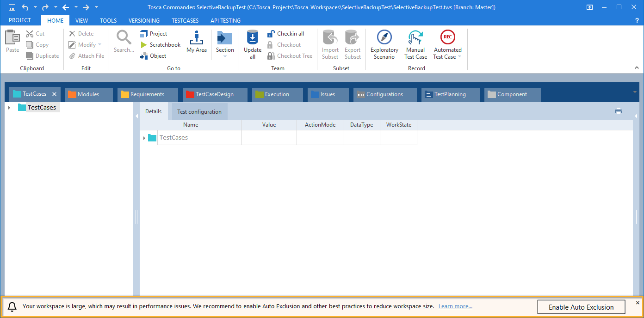The height and width of the screenshot is (318, 644).
Task: Open the Automated Test Case dropdown
Action: click(459, 57)
